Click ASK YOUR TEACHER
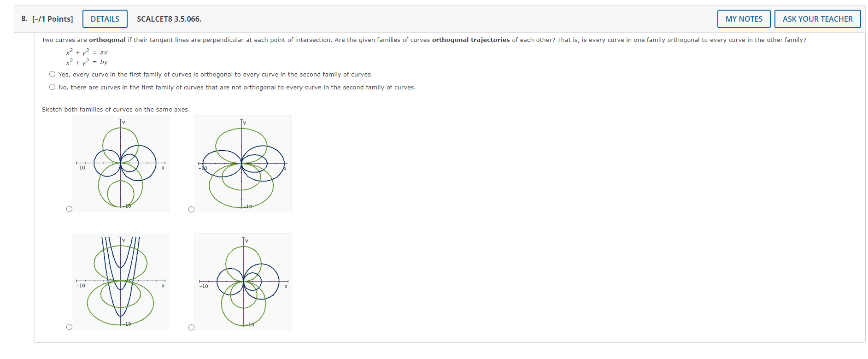868x359 pixels. [818, 19]
